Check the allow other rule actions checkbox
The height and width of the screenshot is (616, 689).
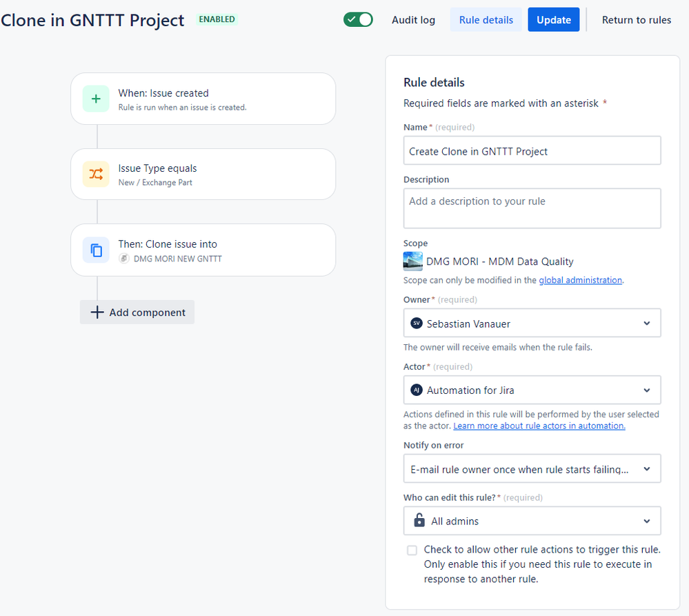[412, 550]
